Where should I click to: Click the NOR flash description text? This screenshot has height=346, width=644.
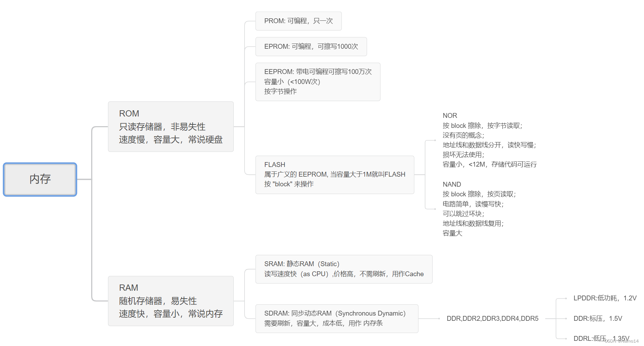pos(489,140)
